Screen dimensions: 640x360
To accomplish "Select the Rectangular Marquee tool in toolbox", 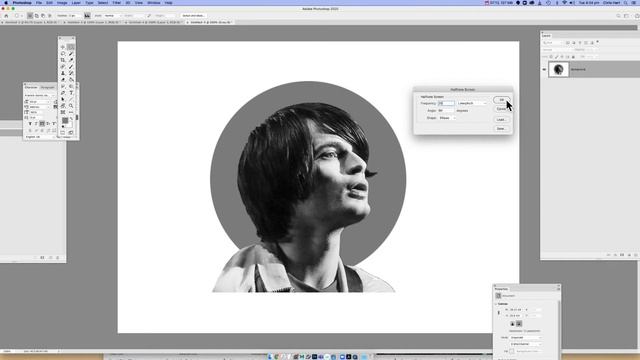I will pos(71,47).
